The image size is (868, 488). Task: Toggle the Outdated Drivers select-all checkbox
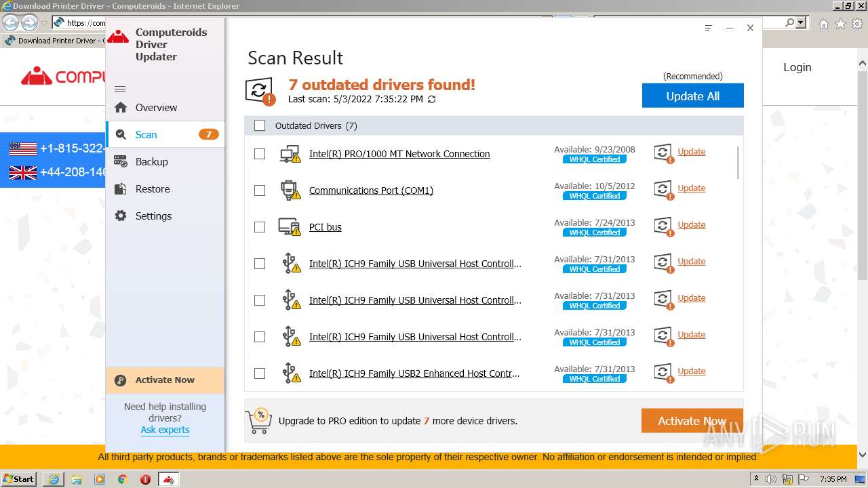[260, 125]
